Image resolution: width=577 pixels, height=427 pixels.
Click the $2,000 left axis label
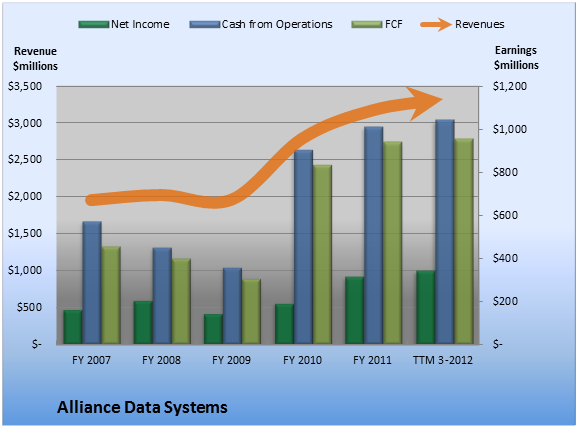coord(25,196)
